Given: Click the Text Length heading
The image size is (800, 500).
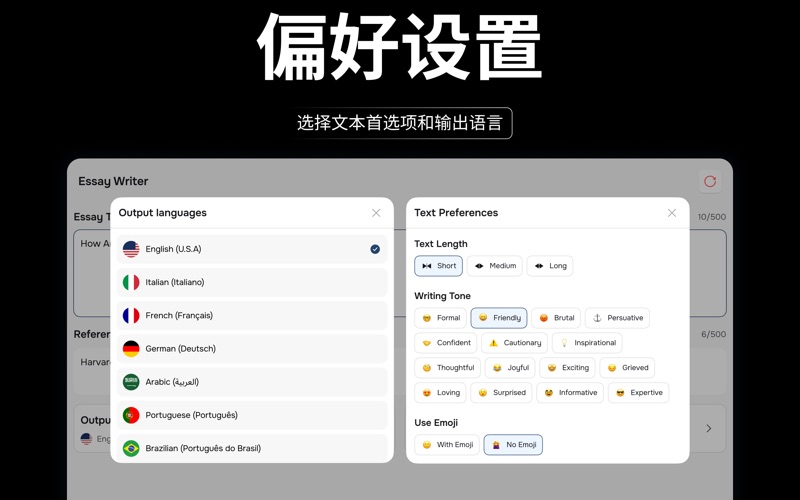Looking at the screenshot, I should pyautogui.click(x=441, y=244).
